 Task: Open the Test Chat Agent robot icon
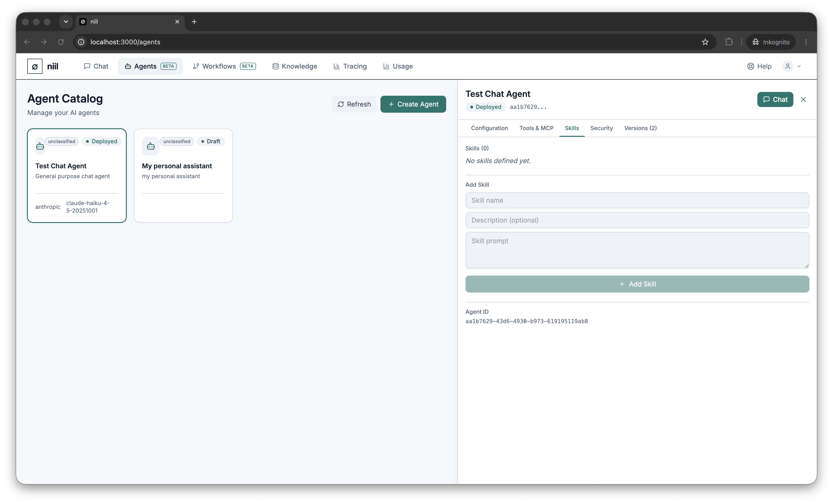pyautogui.click(x=40, y=146)
